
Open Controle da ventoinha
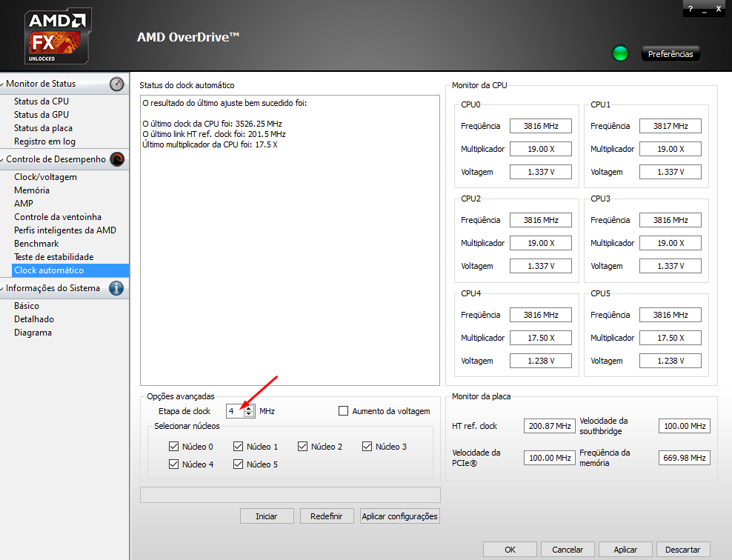[58, 217]
